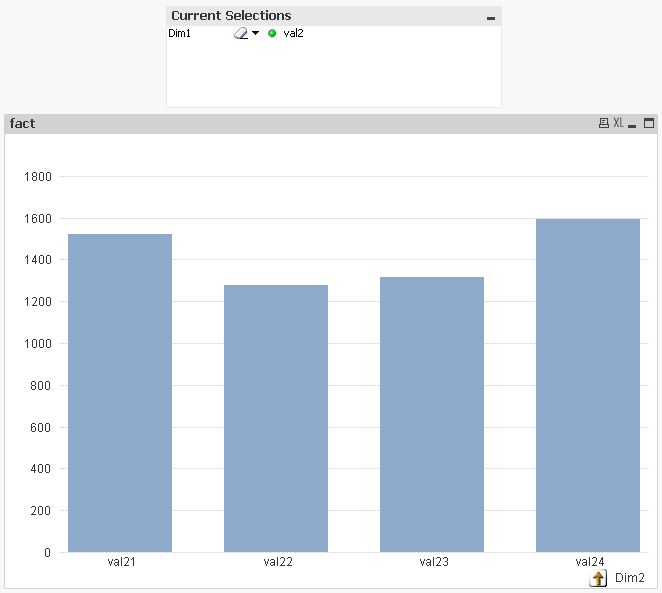Drill up using the arrow icon beside Dim2
The width and height of the screenshot is (662, 593).
(598, 578)
